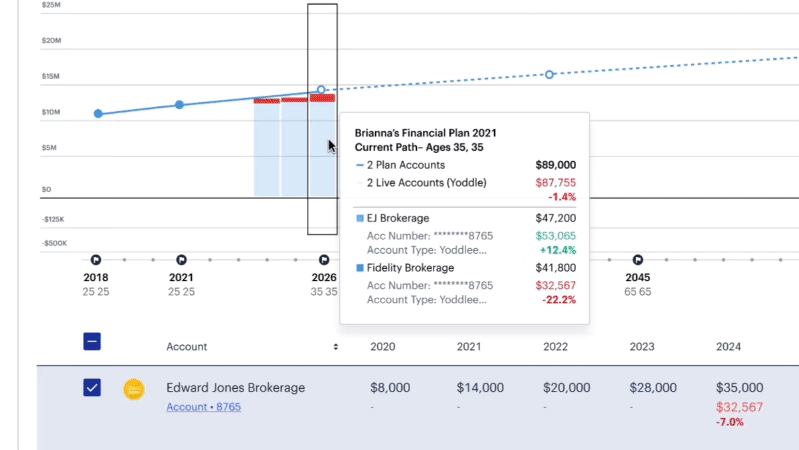Click the 2022 column header
Screen dimensions: 799x450
coord(555,347)
